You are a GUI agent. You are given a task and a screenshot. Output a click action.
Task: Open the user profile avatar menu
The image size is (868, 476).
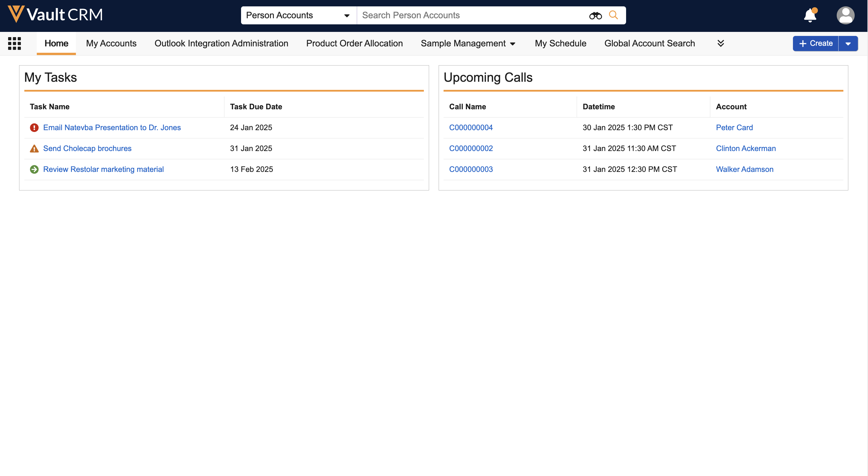click(x=845, y=15)
